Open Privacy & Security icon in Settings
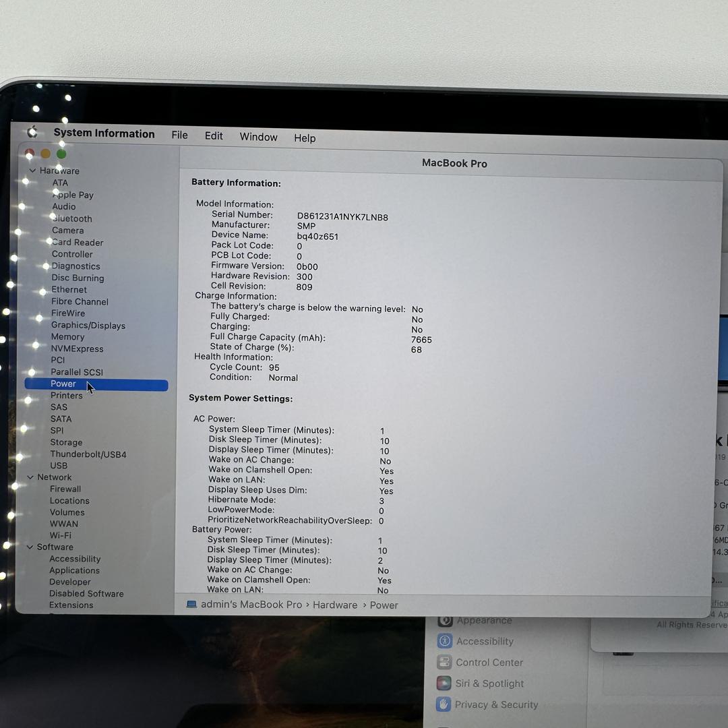 click(x=444, y=704)
